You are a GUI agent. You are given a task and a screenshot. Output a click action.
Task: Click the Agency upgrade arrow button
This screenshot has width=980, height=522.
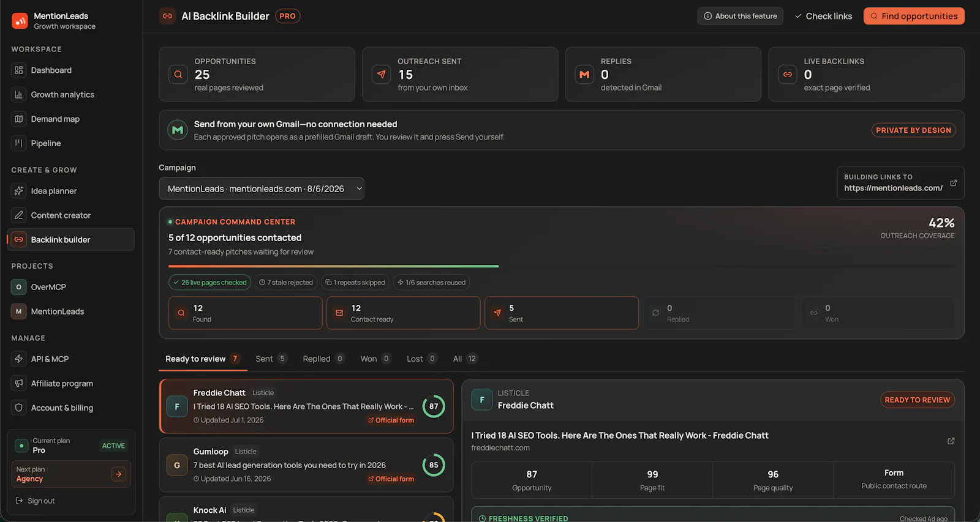pos(118,474)
